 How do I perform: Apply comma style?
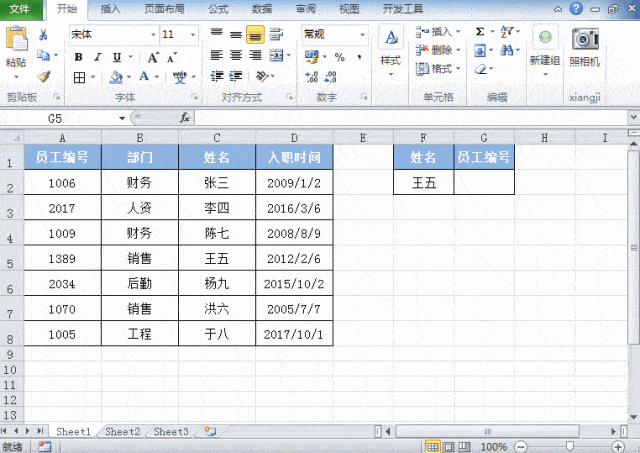pyautogui.click(x=359, y=57)
